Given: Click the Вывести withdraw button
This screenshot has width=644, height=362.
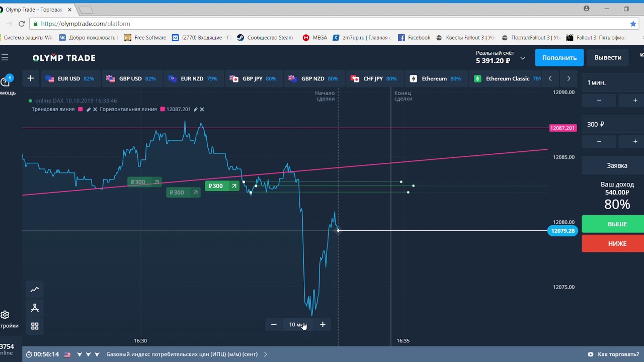Looking at the screenshot, I should pos(608,58).
